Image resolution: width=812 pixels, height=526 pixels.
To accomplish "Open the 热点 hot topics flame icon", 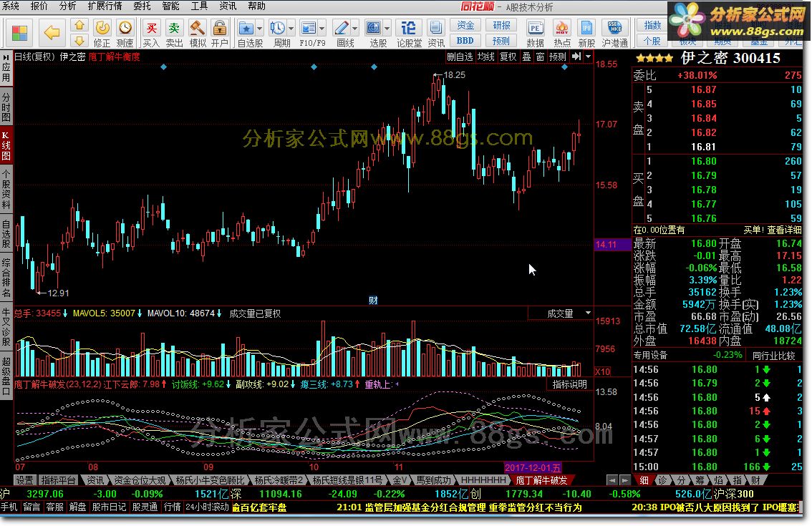I will point(562,28).
